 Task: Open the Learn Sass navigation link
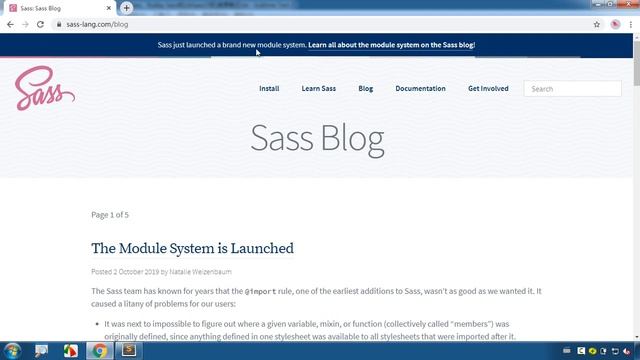pos(319,89)
